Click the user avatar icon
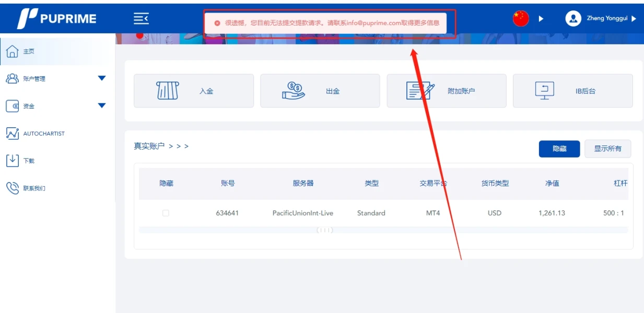This screenshot has height=313, width=644. pos(573,19)
